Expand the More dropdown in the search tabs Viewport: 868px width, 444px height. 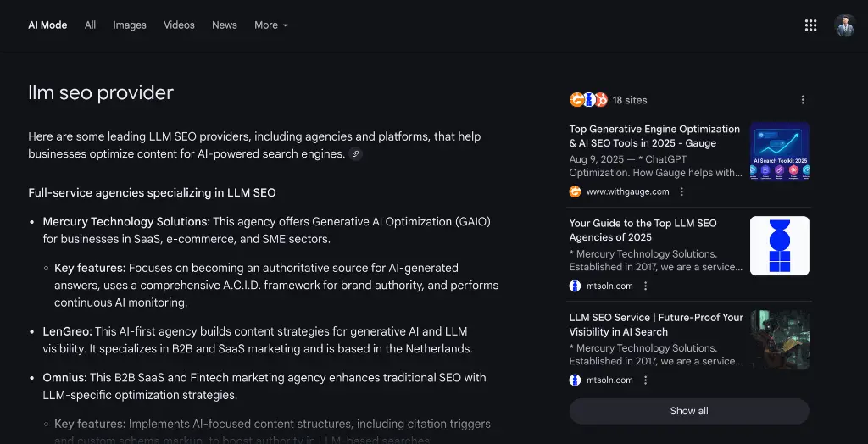[x=270, y=25]
